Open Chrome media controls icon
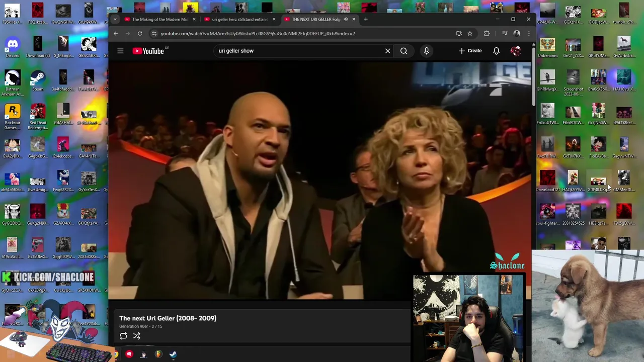The width and height of the screenshot is (644, 362). click(505, 34)
